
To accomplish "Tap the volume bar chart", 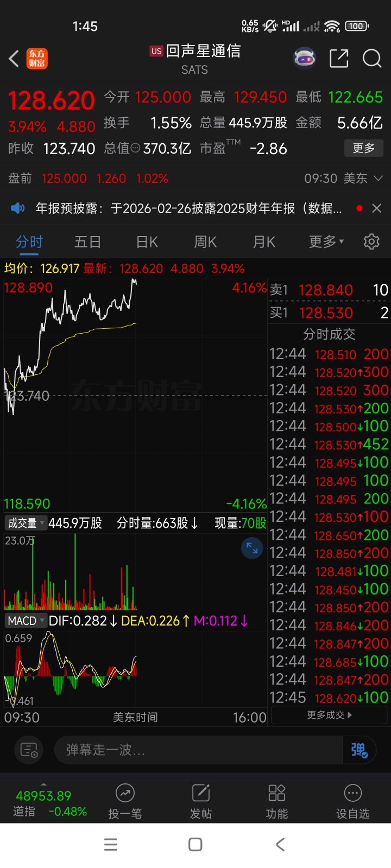I will 135,572.
